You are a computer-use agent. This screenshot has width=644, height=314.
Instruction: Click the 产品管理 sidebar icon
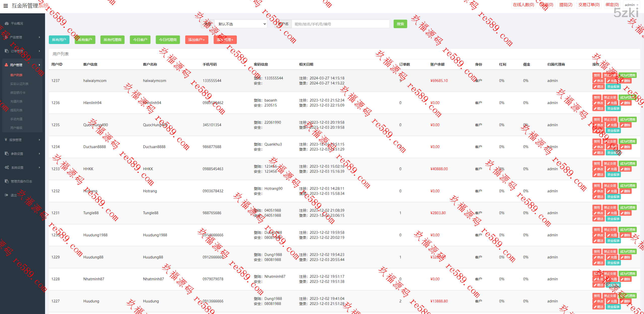[x=6, y=37]
